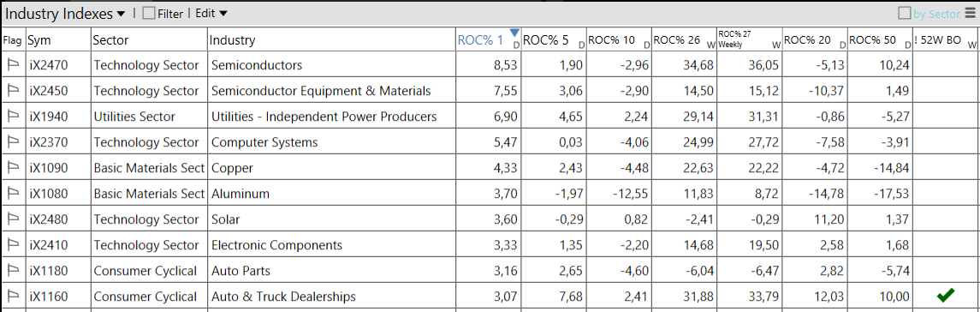
Task: Flag the Auto Parts row
Action: [x=13, y=271]
